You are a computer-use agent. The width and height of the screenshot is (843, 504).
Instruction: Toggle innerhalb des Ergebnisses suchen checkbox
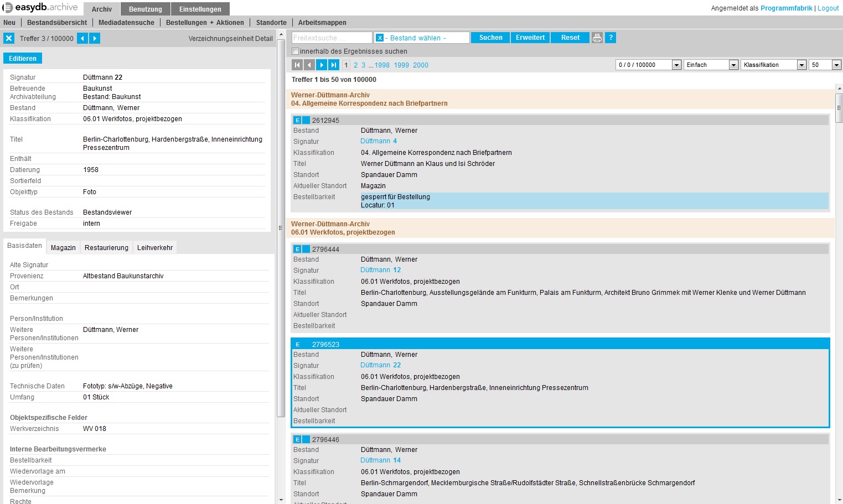(x=295, y=51)
